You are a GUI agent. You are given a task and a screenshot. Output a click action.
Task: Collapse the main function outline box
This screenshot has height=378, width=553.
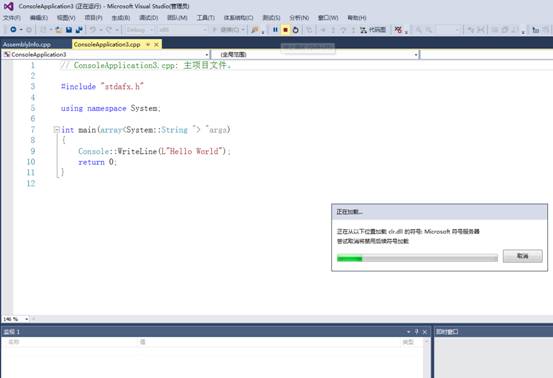tap(56, 130)
